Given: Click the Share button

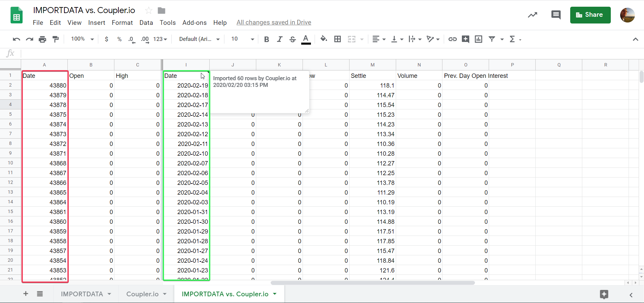Looking at the screenshot, I should pos(590,15).
